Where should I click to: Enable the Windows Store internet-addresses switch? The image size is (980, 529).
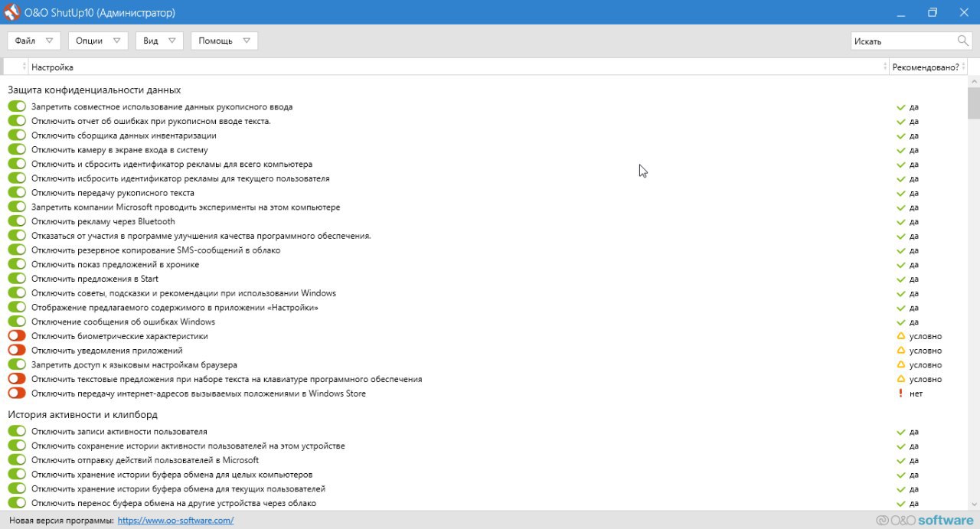click(17, 393)
